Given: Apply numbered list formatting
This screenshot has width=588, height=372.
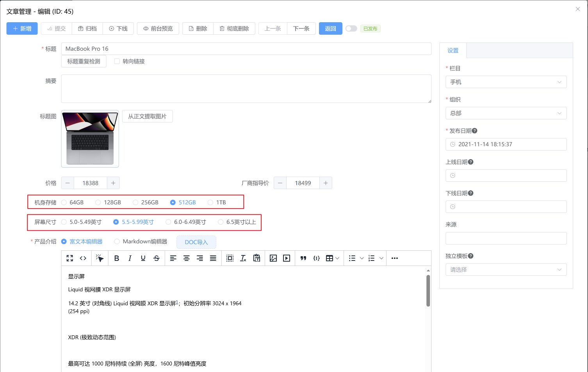Looking at the screenshot, I should (x=372, y=258).
